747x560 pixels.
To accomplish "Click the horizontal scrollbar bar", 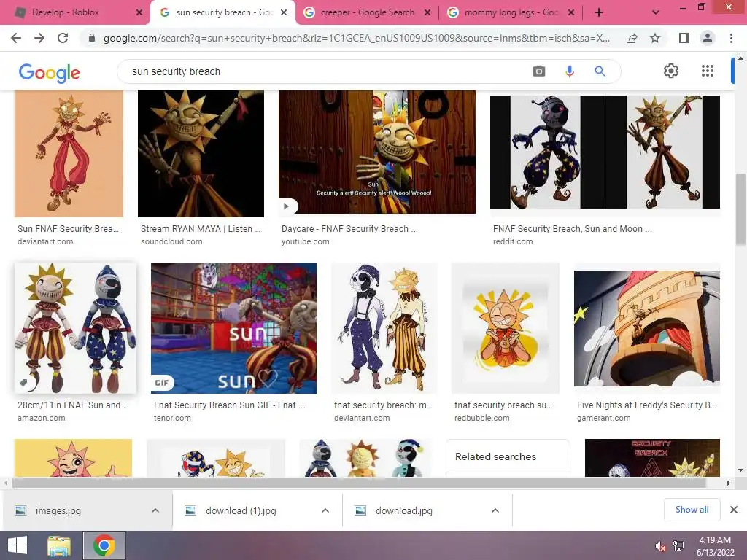I will click(x=359, y=483).
